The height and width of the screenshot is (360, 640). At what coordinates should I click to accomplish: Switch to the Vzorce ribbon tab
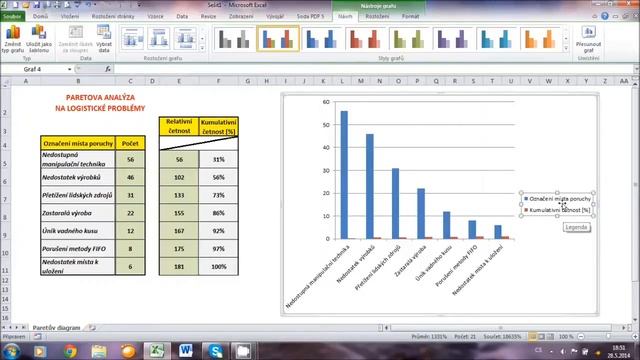156,16
